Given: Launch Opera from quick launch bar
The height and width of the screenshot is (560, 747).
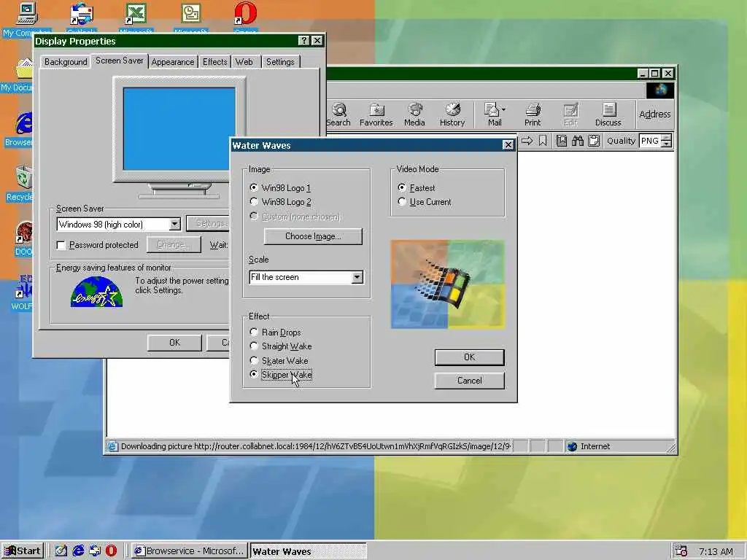Looking at the screenshot, I should point(111,551).
